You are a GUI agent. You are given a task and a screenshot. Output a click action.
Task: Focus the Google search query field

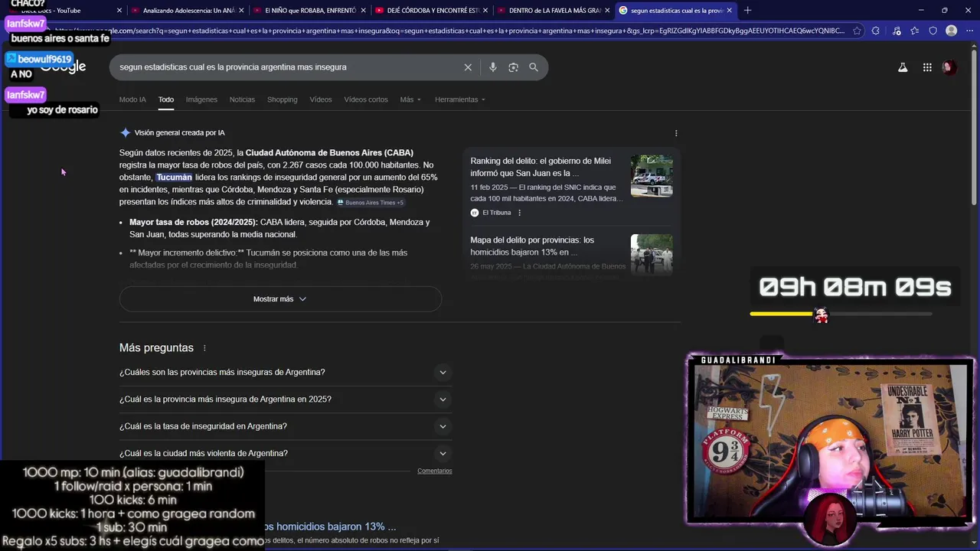[x=288, y=67]
